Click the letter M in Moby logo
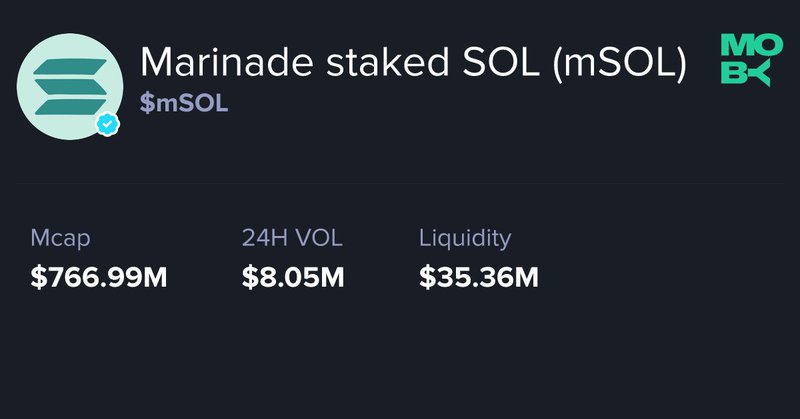Image resolution: width=800 pixels, height=419 pixels. 732,44
